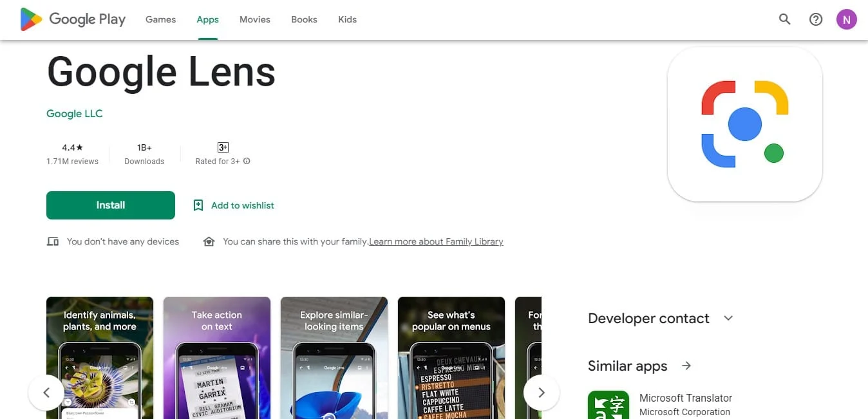The image size is (868, 419).
Task: Select the Apps tab
Action: [208, 19]
